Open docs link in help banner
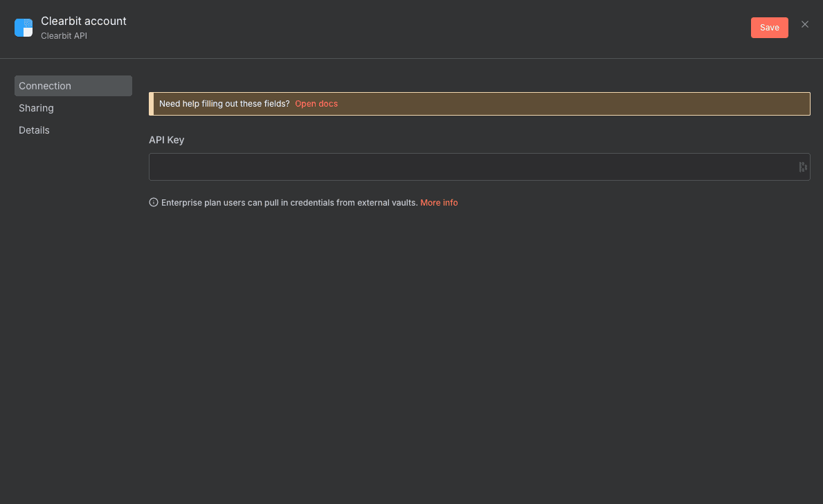The image size is (823, 504). 316,104
